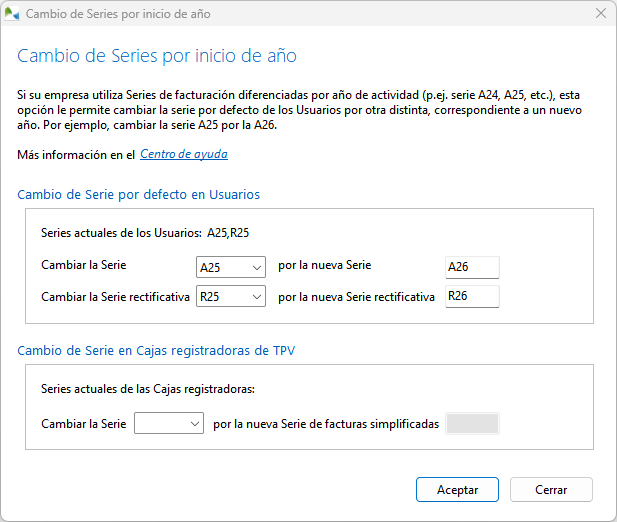Open the R25 rectificativa series dropdown
Viewport: 617px width, 522px height.
click(x=231, y=297)
